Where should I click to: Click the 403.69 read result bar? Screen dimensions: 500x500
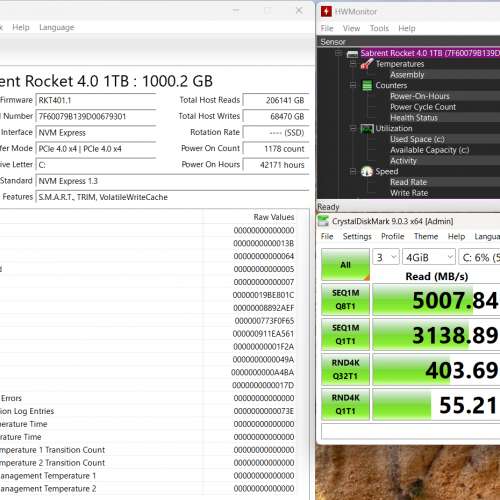(x=436, y=370)
